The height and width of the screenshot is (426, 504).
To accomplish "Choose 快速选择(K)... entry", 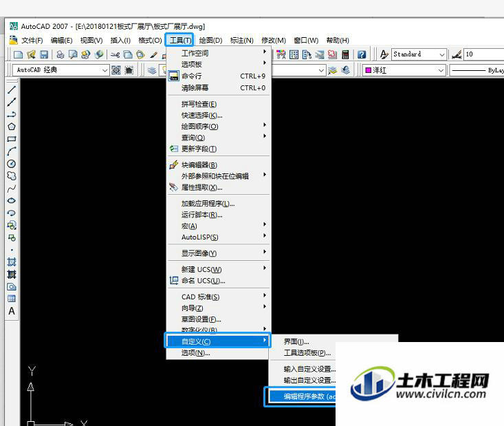I will point(219,115).
